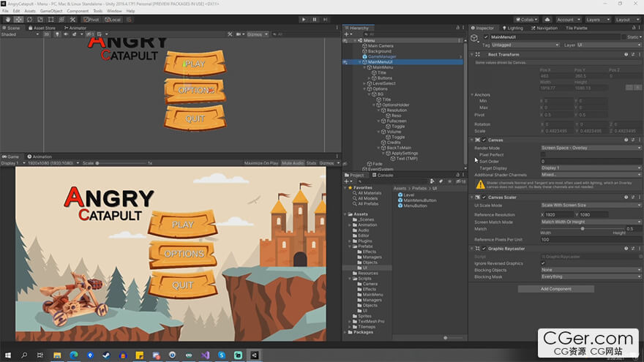Toggle the MainMenuUI active checkbox

click(486, 37)
